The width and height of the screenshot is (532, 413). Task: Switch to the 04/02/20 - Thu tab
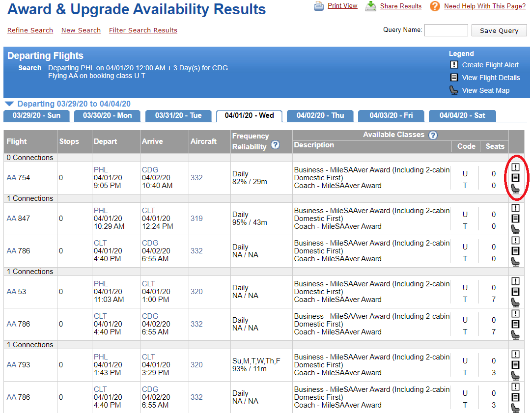coord(320,115)
